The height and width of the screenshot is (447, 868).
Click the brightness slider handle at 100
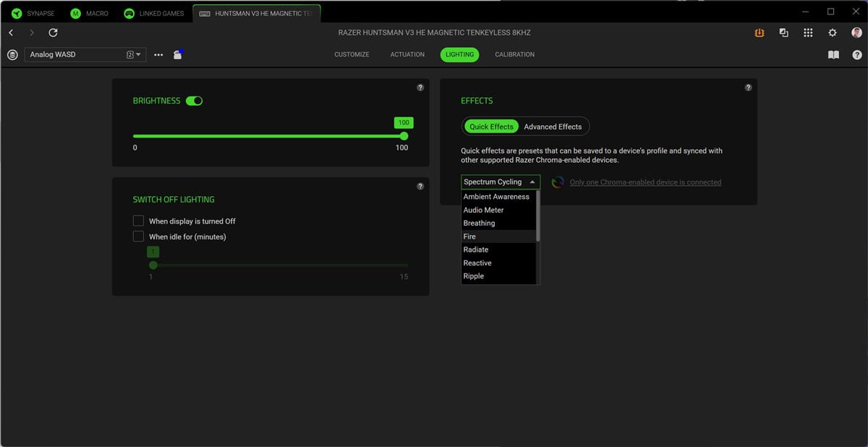[x=404, y=136]
